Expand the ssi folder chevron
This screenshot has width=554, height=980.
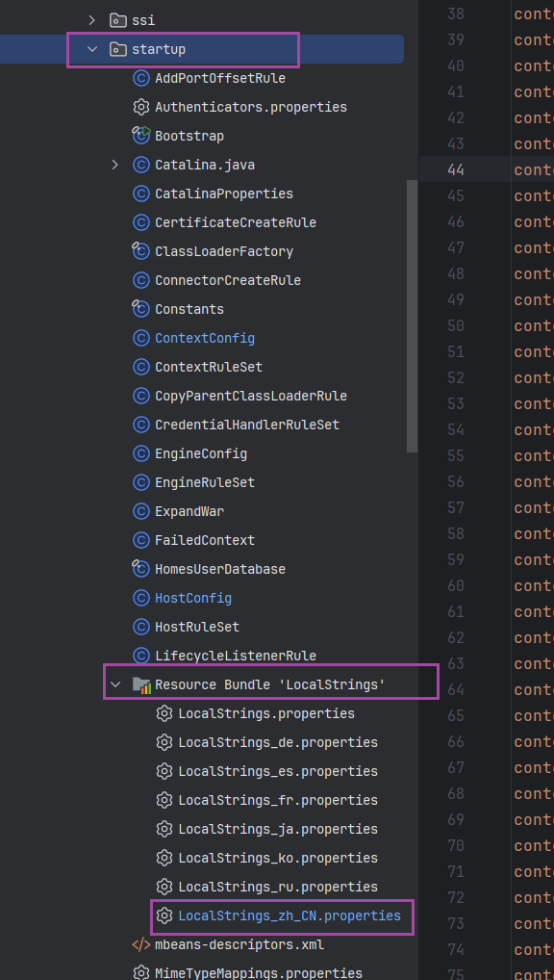point(91,20)
